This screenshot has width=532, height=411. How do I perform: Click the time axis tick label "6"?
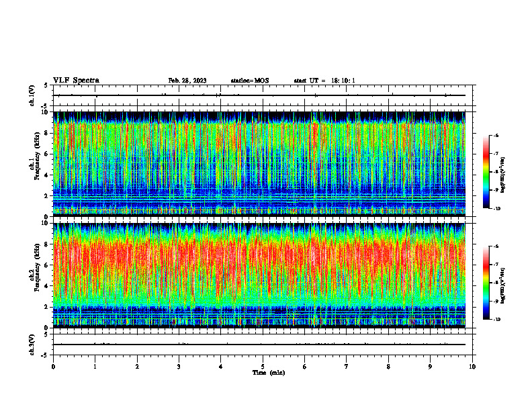(305, 367)
